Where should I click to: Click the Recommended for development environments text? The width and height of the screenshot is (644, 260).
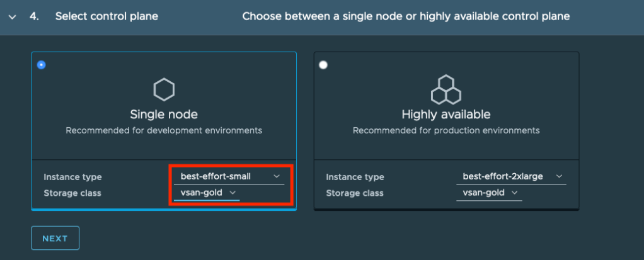164,131
